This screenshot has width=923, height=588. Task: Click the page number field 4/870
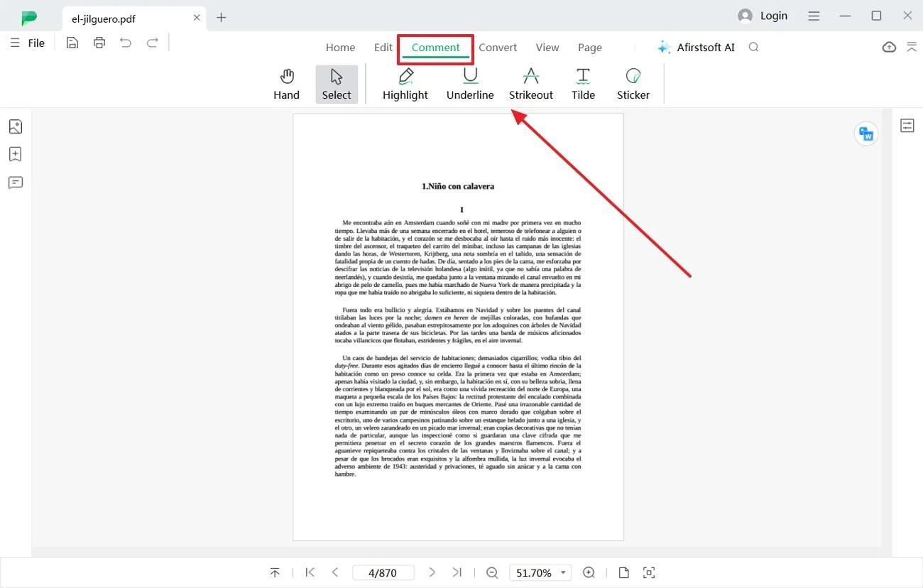click(383, 572)
